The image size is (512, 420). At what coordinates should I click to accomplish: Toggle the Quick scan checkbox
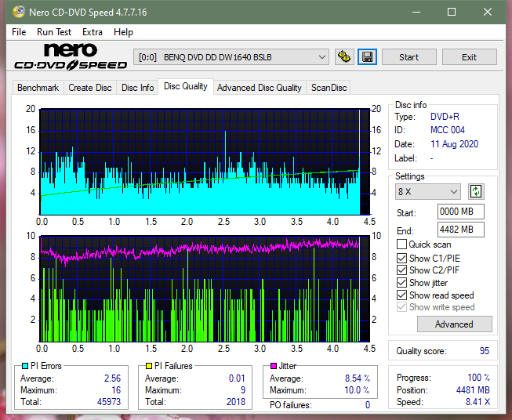pos(401,244)
